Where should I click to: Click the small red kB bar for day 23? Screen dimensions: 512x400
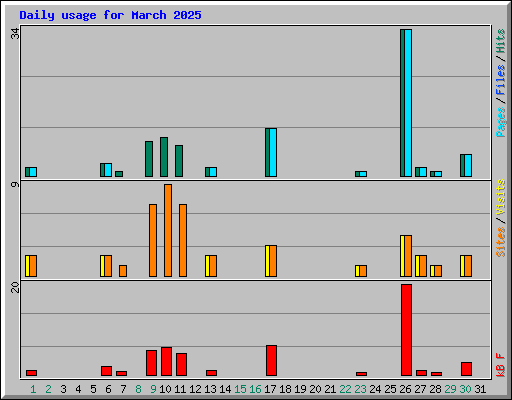pyautogui.click(x=361, y=374)
